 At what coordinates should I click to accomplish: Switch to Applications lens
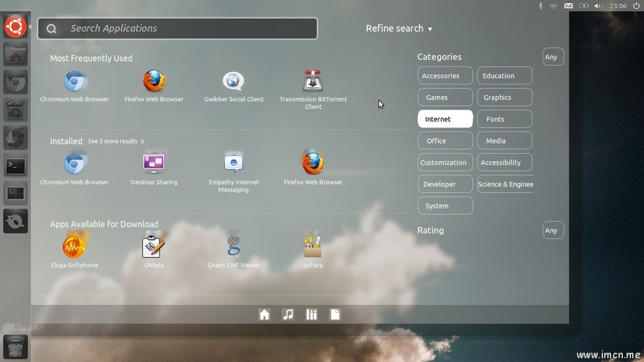311,314
